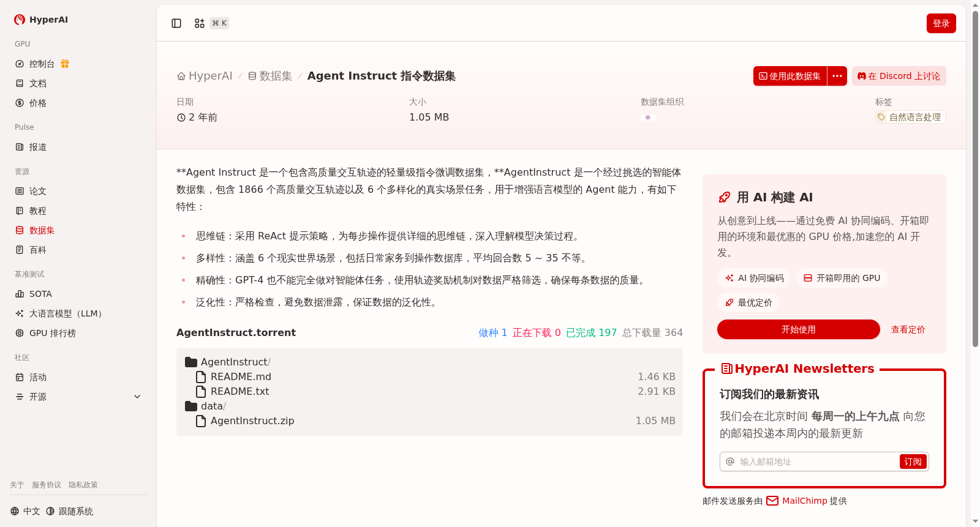The width and height of the screenshot is (980, 527).
Task: Click 使用此数据集 button
Action: pos(790,76)
